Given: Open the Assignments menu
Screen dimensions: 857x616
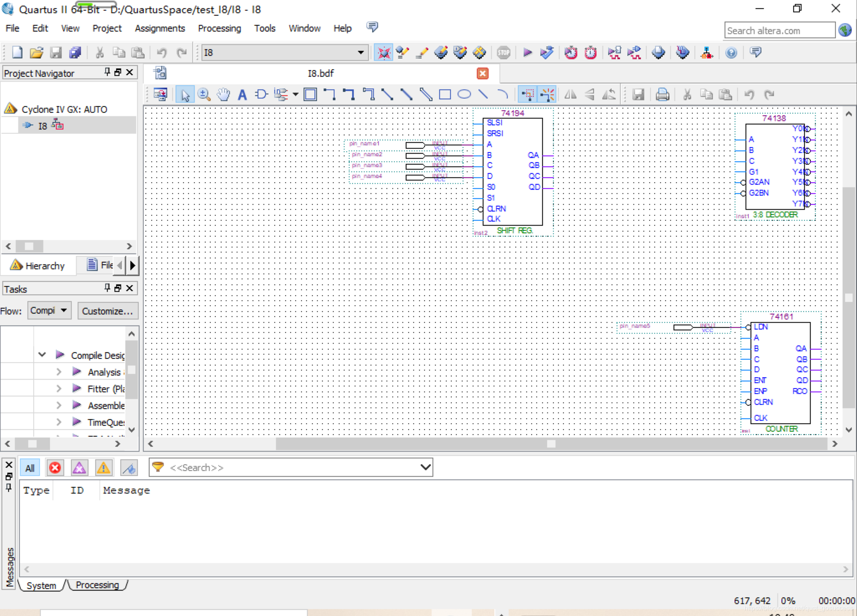Looking at the screenshot, I should pyautogui.click(x=159, y=28).
